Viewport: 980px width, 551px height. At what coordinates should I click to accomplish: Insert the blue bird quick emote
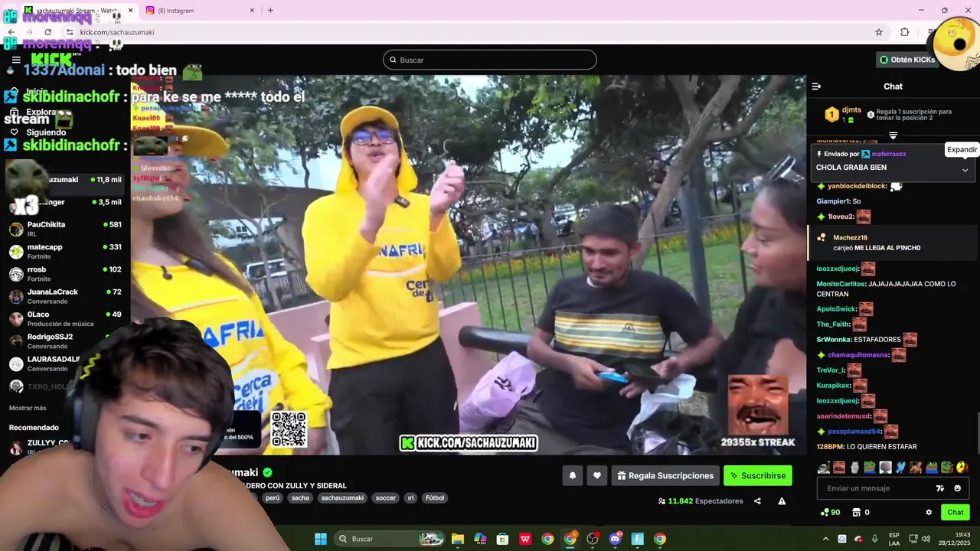click(900, 468)
